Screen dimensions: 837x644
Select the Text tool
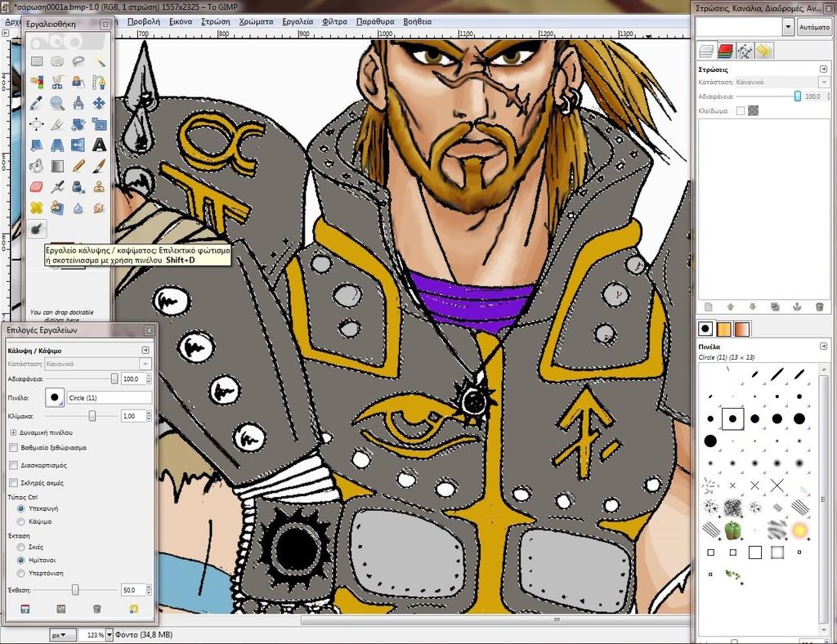point(99,145)
